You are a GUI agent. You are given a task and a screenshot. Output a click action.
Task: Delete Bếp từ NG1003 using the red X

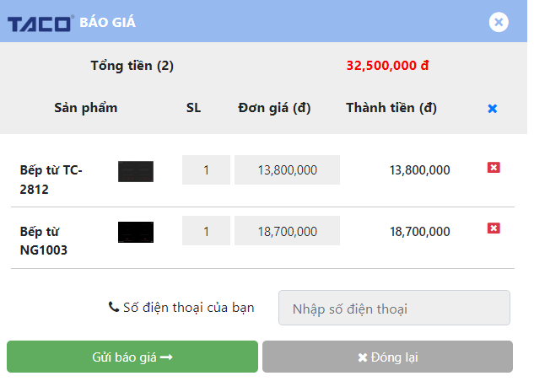(494, 228)
